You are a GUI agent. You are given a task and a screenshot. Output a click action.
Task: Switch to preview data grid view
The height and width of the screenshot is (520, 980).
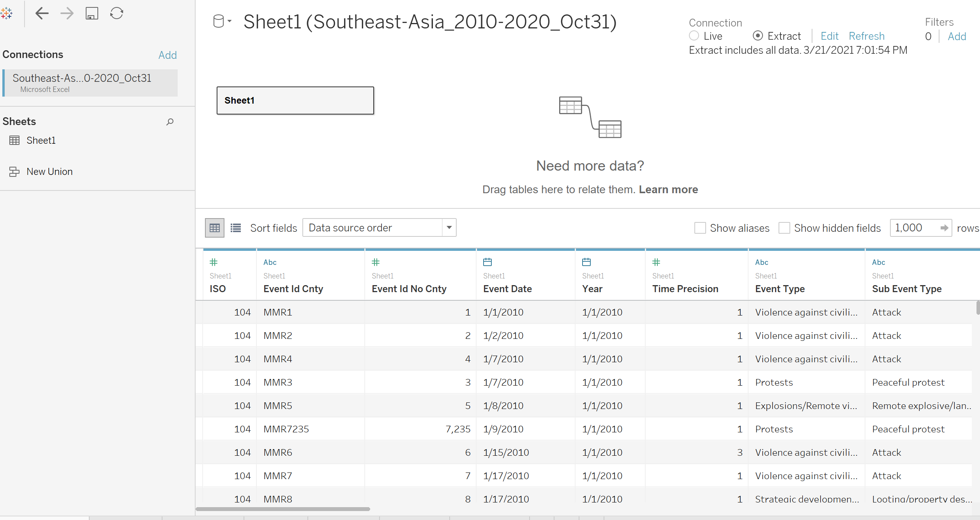(x=215, y=228)
